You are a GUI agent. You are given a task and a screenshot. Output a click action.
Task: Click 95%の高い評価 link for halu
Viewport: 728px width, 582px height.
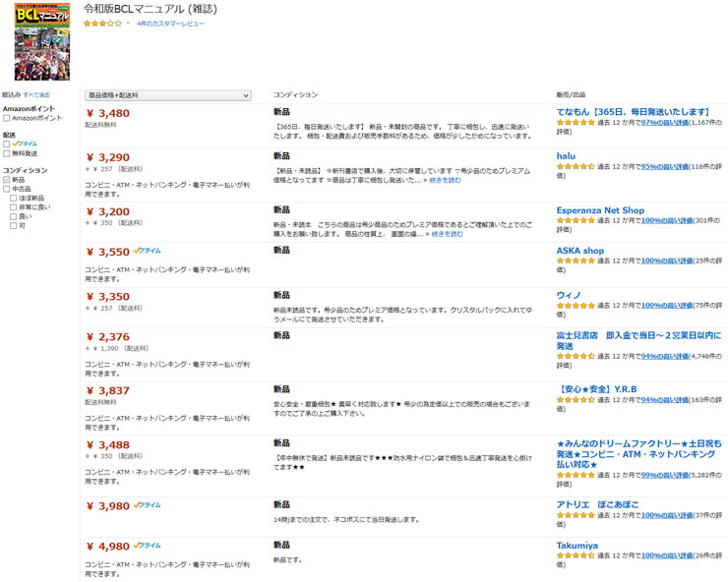[665, 166]
